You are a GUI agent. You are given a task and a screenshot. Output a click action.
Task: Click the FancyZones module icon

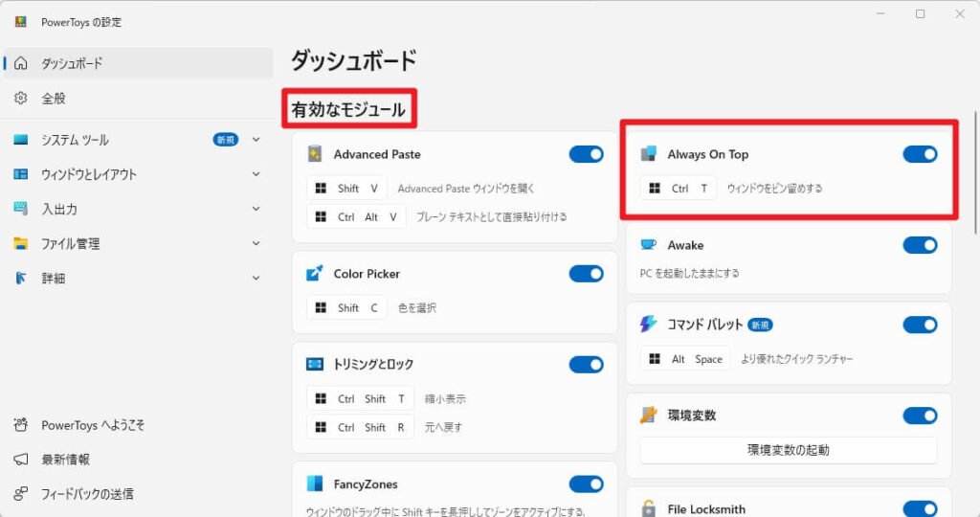314,483
